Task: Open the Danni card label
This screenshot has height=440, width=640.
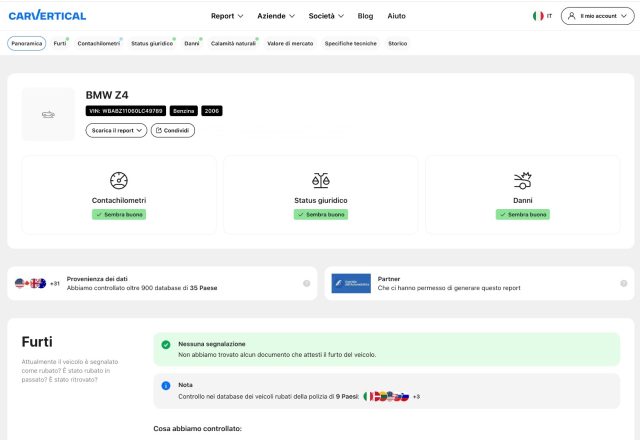Action: click(x=522, y=200)
